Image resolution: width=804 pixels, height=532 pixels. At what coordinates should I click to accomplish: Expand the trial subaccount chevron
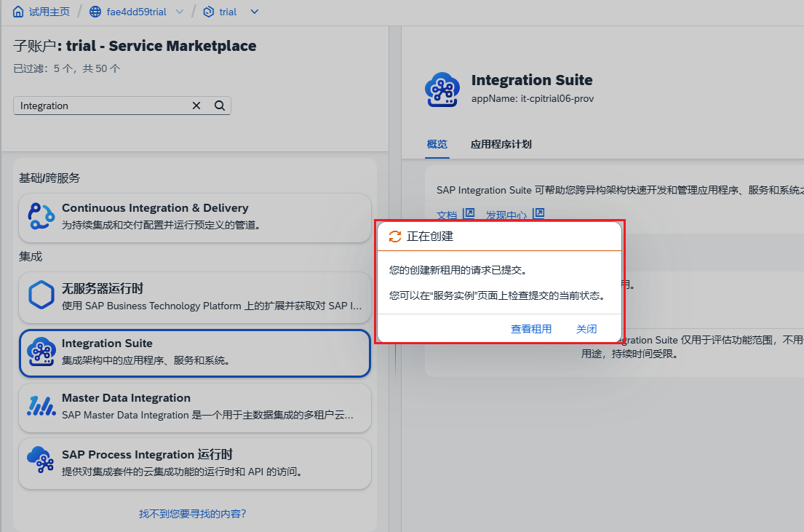click(252, 12)
